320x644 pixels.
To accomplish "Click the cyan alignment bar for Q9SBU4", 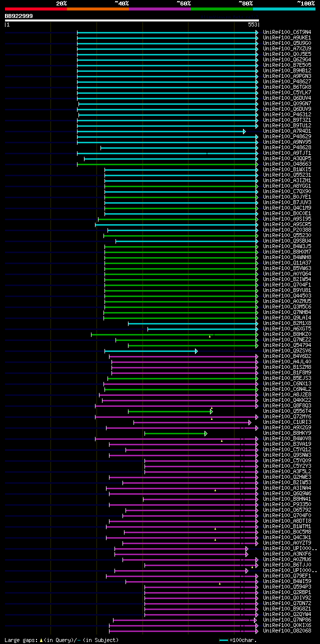I will tap(187, 241).
